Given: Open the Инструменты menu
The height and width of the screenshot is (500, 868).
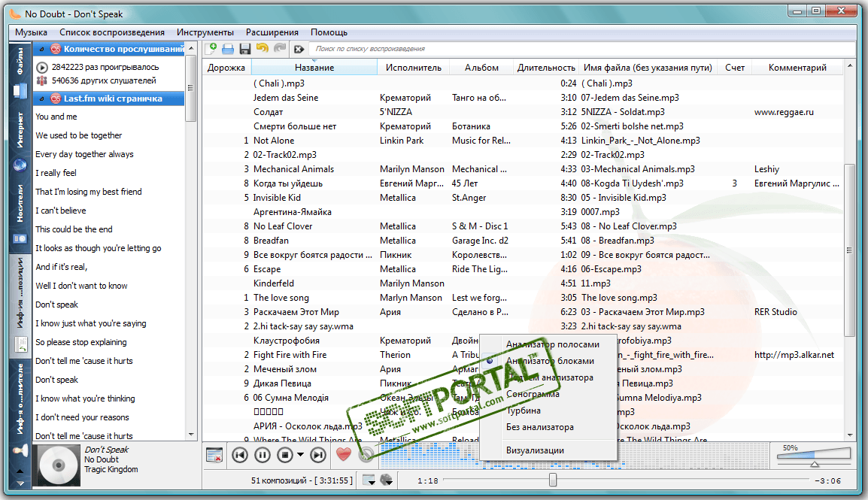Looking at the screenshot, I should tap(205, 32).
